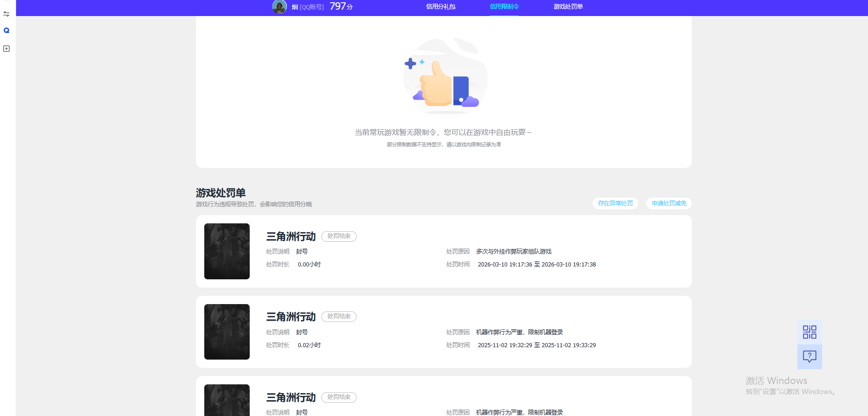Go to the 游戏处罚单 tab
Viewport: 868px width, 416px height.
568,6
